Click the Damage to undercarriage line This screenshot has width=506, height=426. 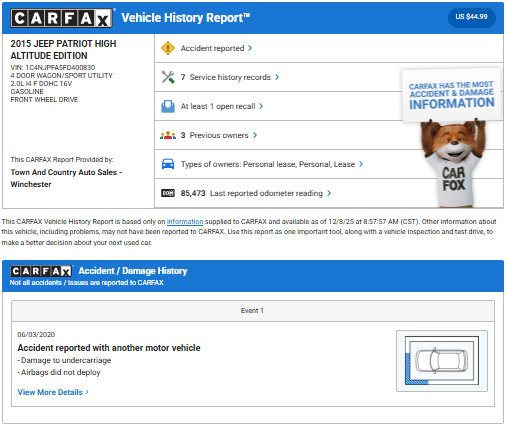click(x=64, y=360)
